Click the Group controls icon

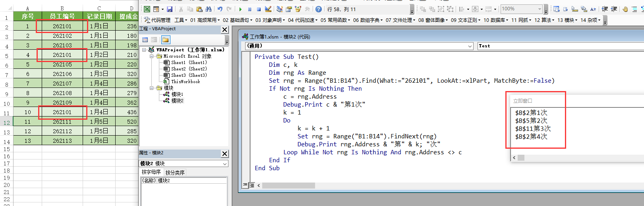coord(441,9)
